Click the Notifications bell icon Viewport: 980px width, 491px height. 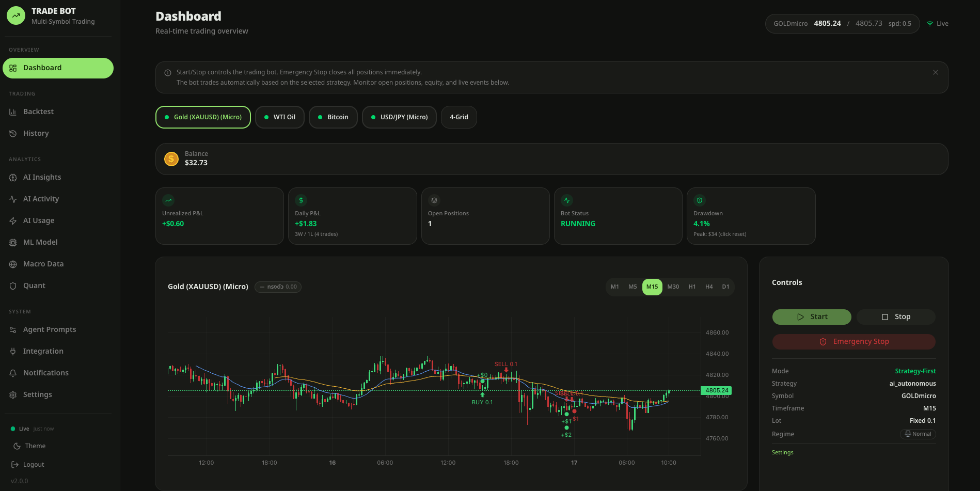[13, 373]
